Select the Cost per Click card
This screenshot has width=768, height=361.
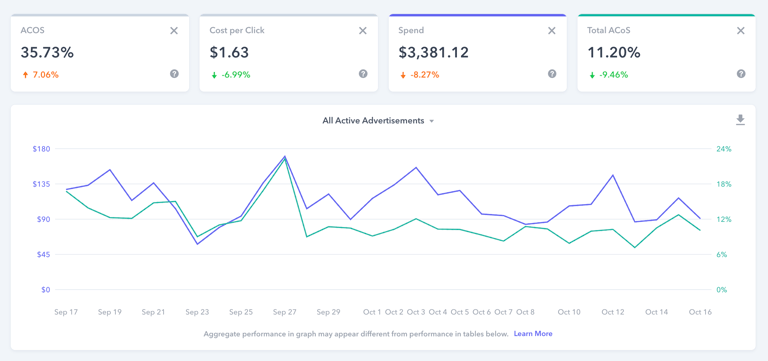pyautogui.click(x=288, y=53)
